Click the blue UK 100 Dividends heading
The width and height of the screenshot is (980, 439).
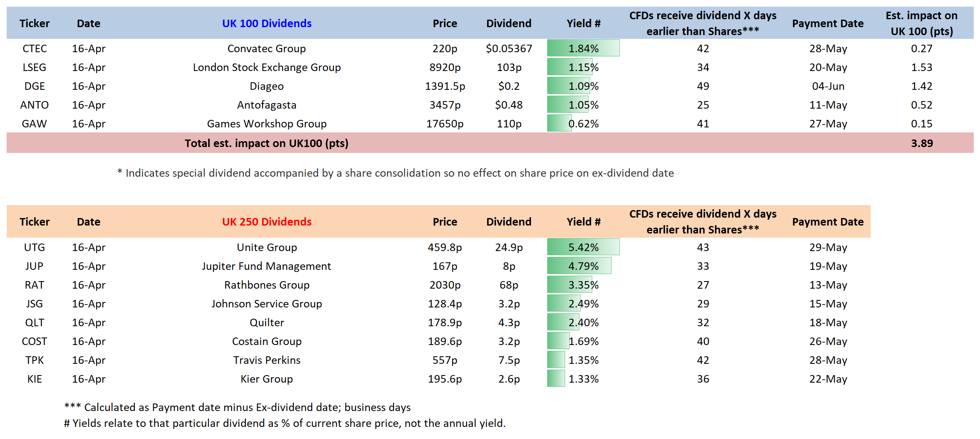coord(267,23)
